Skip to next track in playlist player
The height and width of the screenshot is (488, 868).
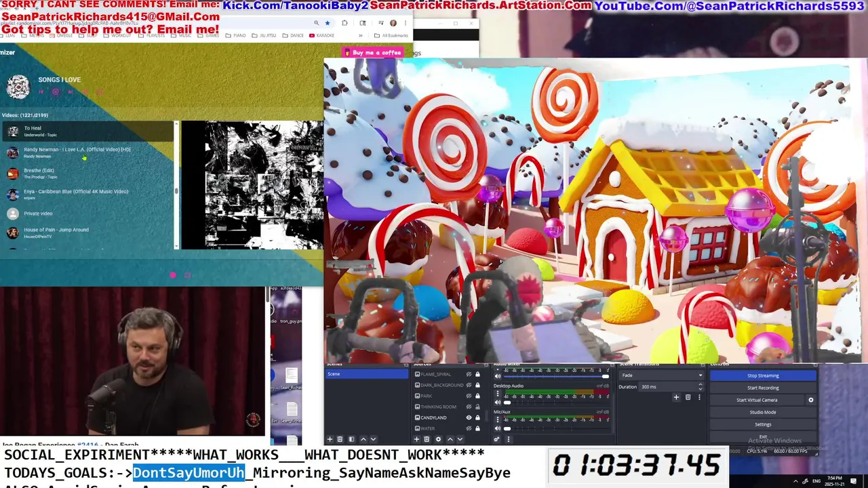click(70, 91)
